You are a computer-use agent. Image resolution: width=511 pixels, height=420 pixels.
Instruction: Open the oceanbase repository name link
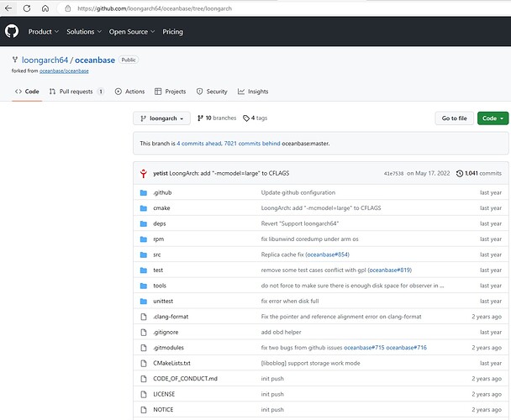coord(95,60)
